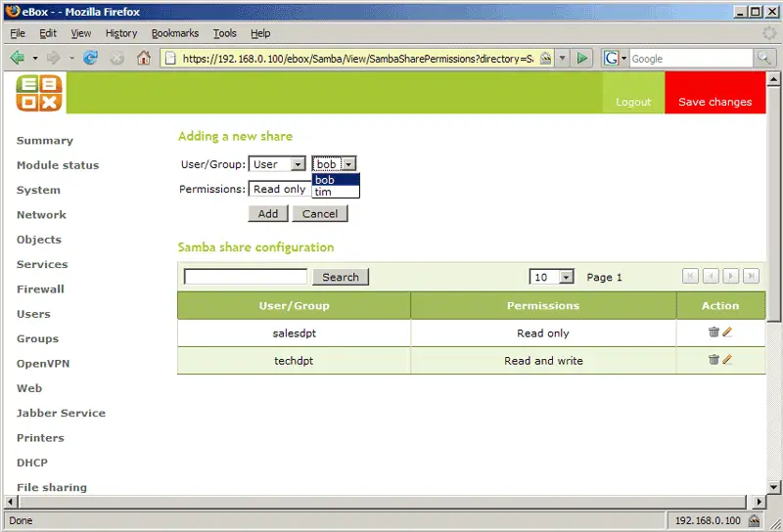This screenshot has height=532, width=783.
Task: Open the Tools menu
Action: pos(225,33)
